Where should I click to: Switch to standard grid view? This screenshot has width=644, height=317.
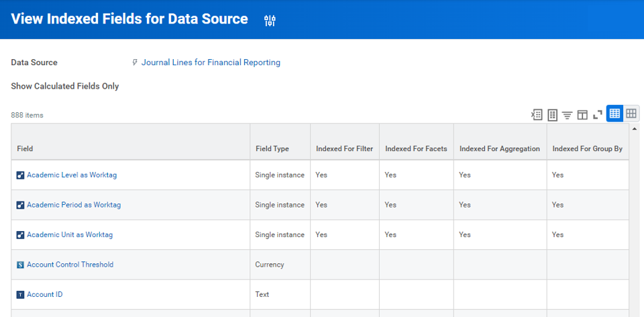pos(614,114)
